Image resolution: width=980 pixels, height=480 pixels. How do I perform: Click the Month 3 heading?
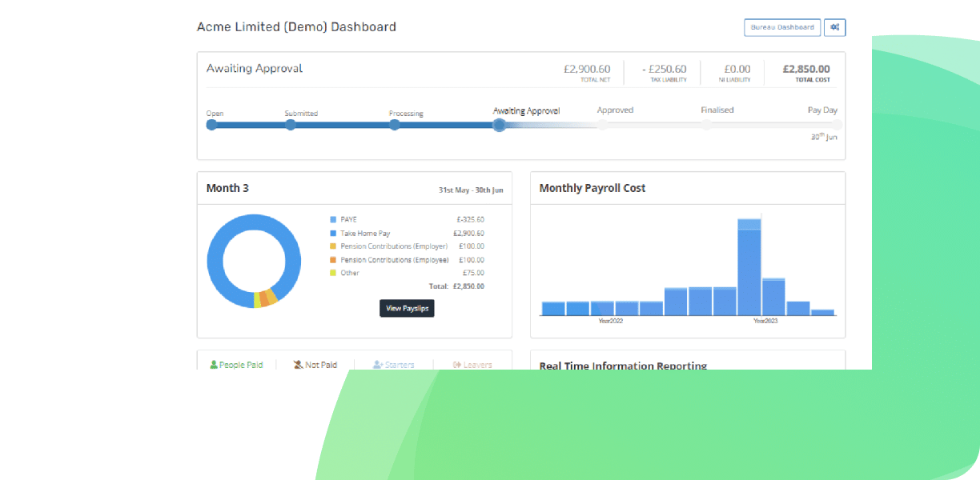point(227,188)
